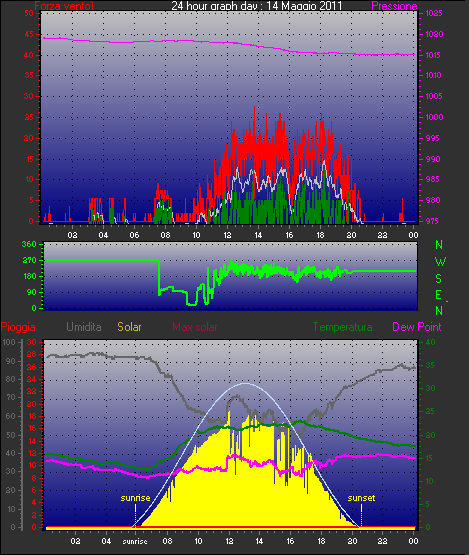Click the Dew Point legend label
The height and width of the screenshot is (555, 469).
(417, 327)
